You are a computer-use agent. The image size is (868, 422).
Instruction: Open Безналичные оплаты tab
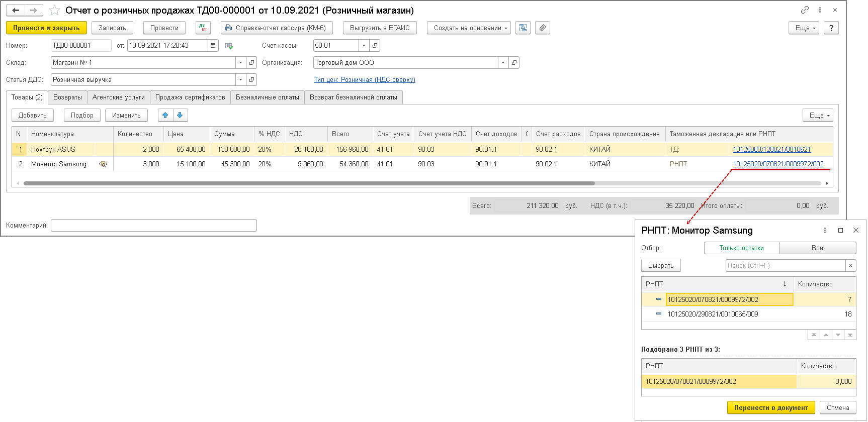[268, 97]
